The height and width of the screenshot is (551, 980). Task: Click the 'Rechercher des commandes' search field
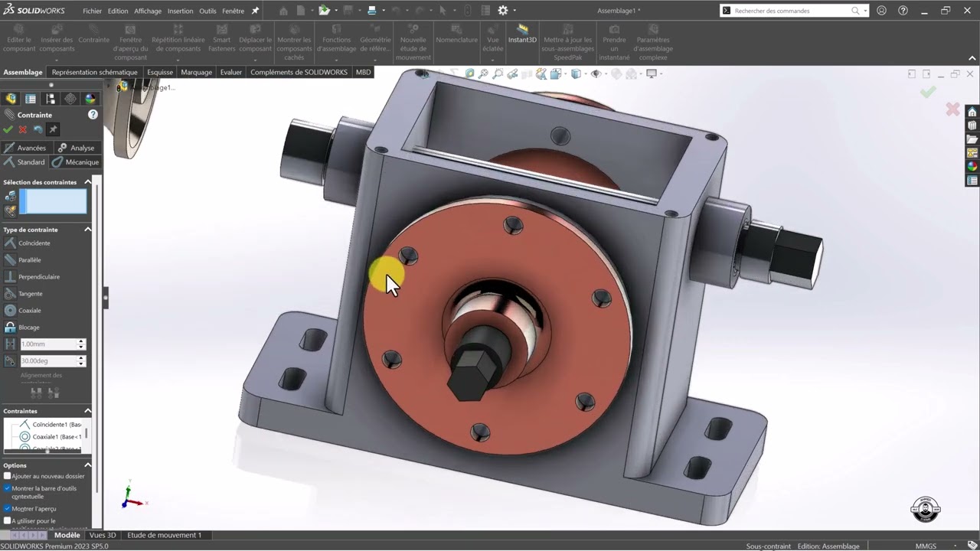[793, 11]
